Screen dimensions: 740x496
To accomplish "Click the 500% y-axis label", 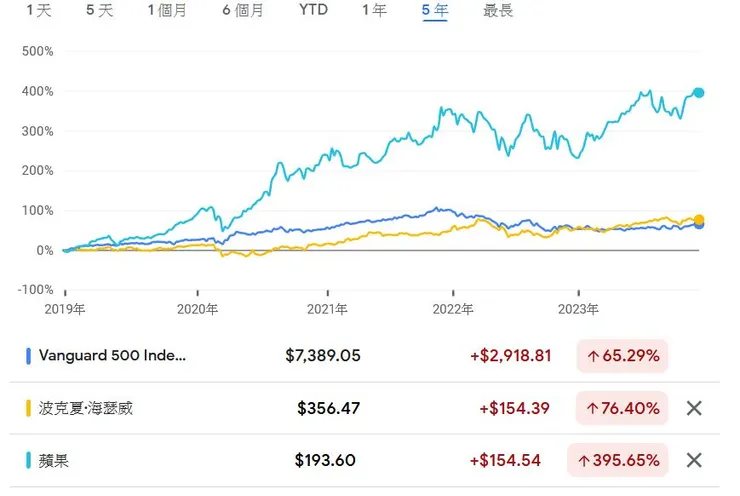I will (x=37, y=51).
